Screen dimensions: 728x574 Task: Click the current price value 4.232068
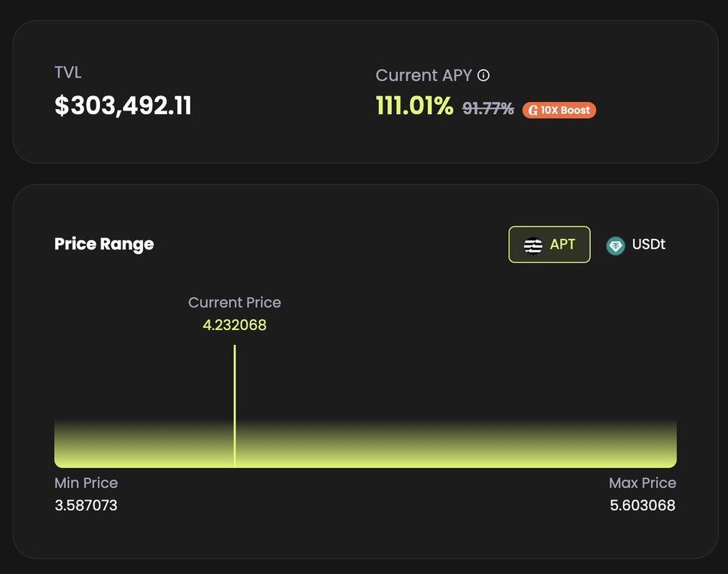[235, 325]
